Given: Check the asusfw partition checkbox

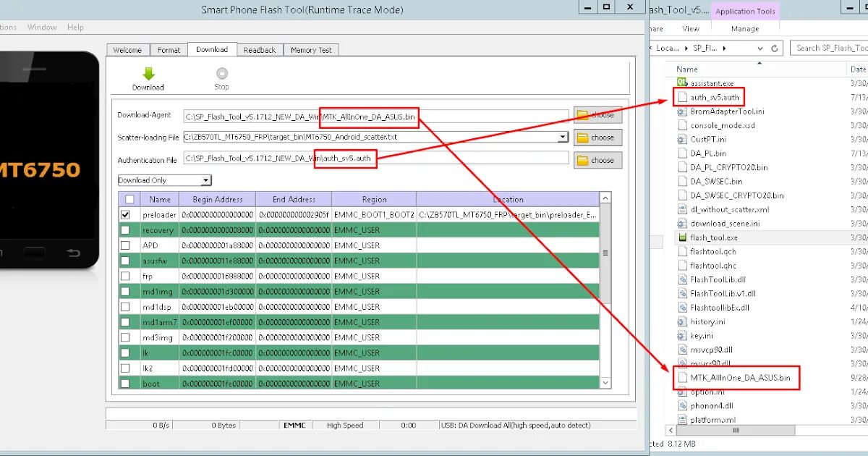Looking at the screenshot, I should 126,261.
